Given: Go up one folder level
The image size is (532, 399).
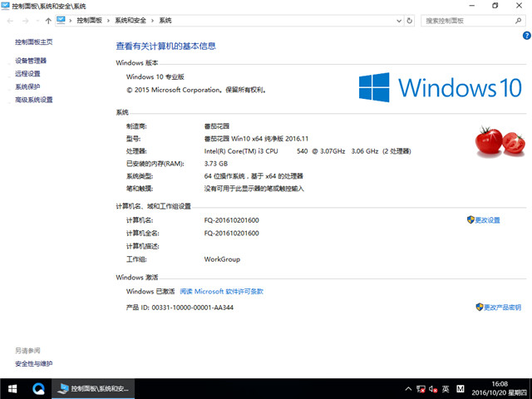Looking at the screenshot, I should click(48, 21).
